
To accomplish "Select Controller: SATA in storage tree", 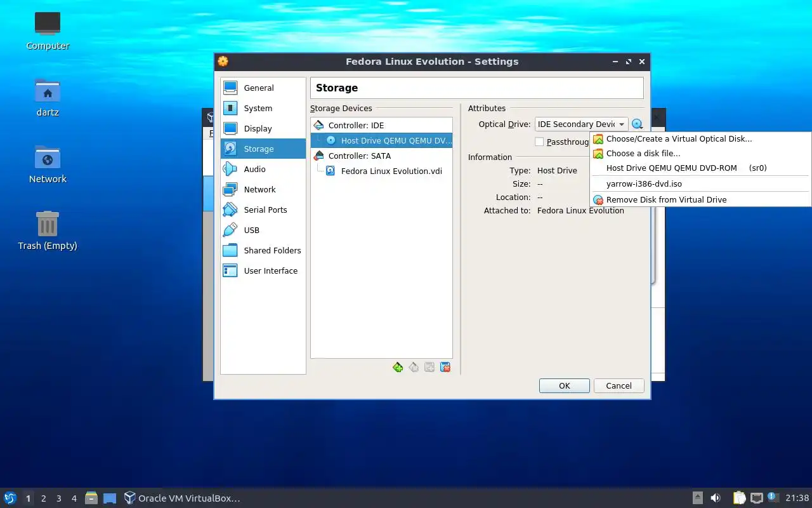I will tap(381, 156).
